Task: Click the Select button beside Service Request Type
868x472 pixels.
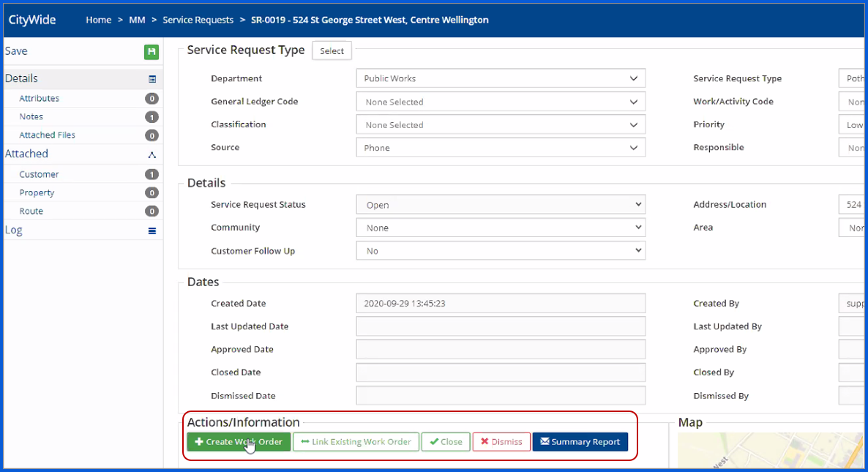Action: click(x=332, y=51)
